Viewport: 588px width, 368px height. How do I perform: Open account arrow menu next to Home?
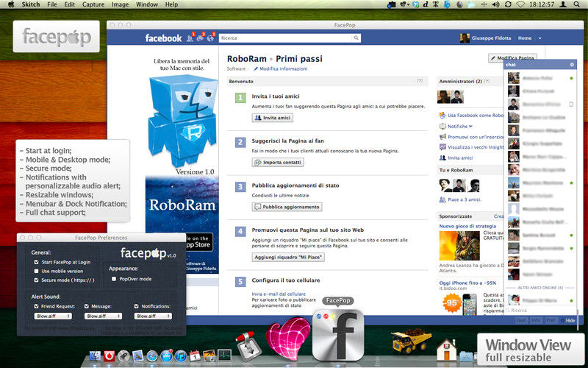click(x=540, y=38)
